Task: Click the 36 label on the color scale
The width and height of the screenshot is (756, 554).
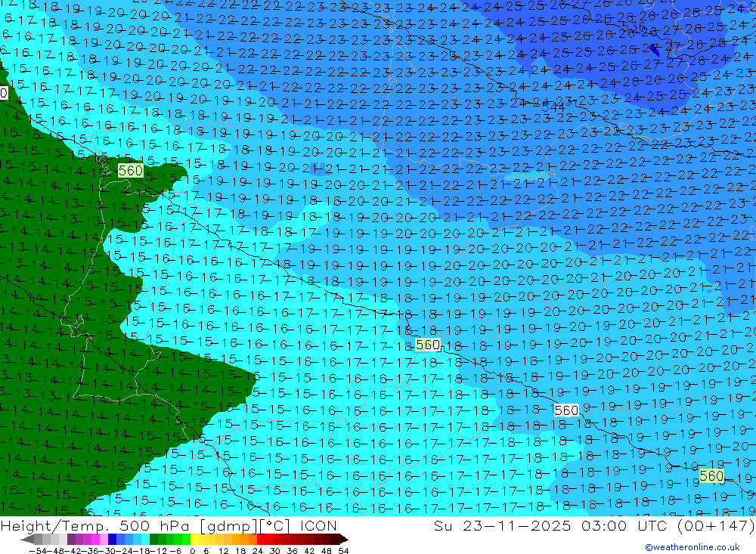Action: coord(292,551)
